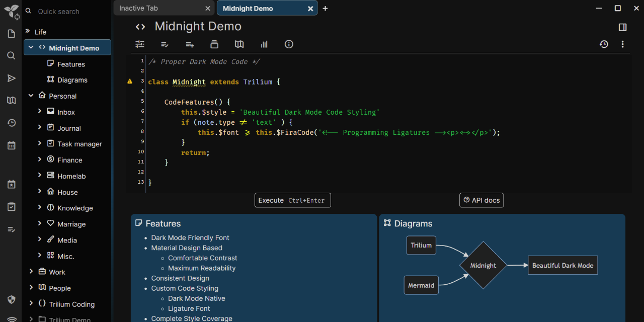Close the Midnight Demo tab
The height and width of the screenshot is (322, 644).
[310, 9]
